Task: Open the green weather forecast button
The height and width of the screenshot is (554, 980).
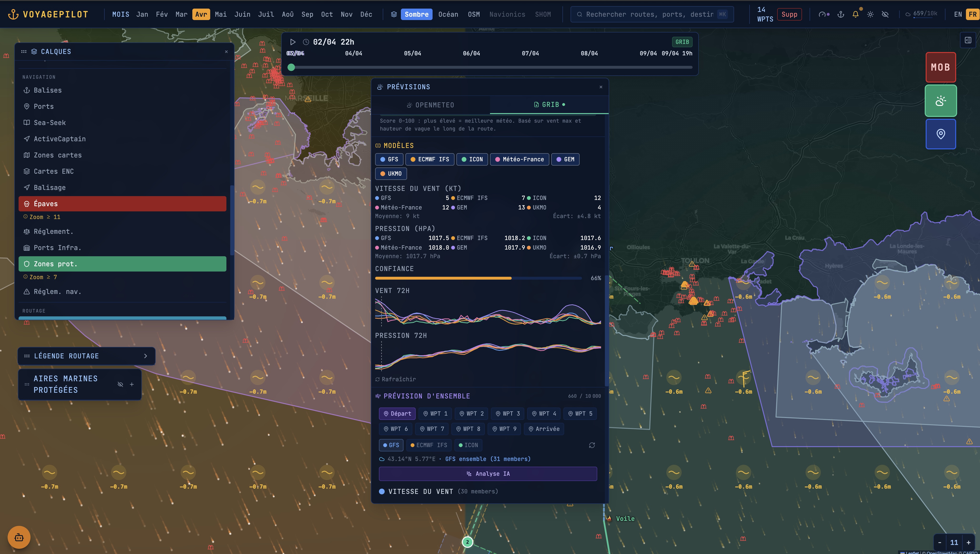Action: point(940,101)
